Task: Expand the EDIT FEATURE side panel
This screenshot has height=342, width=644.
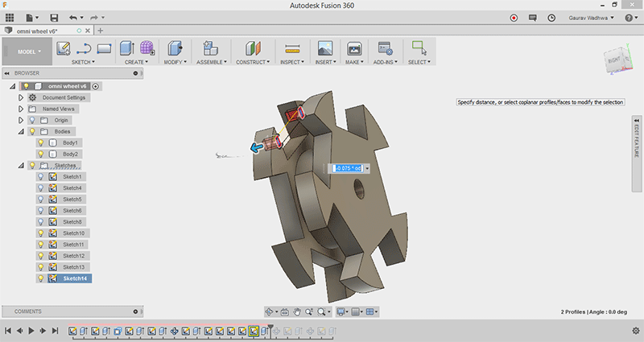Action: [636, 154]
